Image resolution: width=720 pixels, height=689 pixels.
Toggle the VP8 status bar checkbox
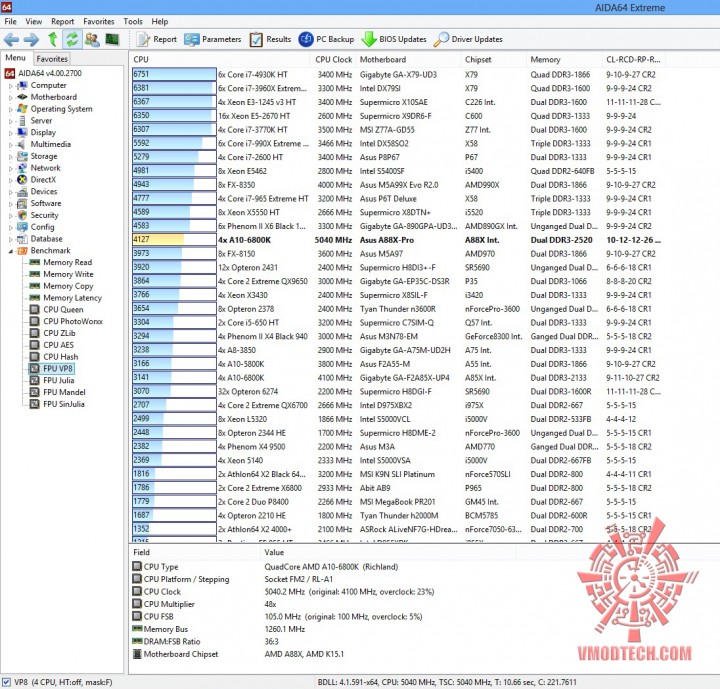coord(6,682)
